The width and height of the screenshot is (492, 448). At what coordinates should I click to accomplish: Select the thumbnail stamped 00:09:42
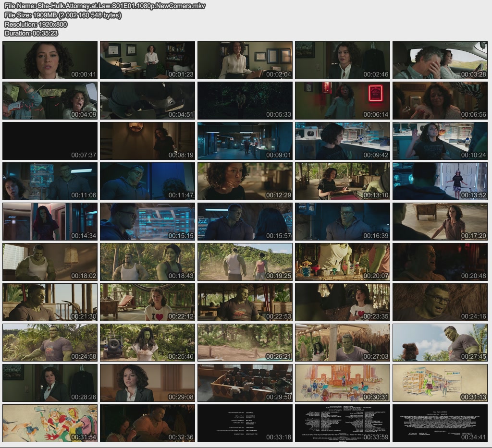pyautogui.click(x=343, y=141)
